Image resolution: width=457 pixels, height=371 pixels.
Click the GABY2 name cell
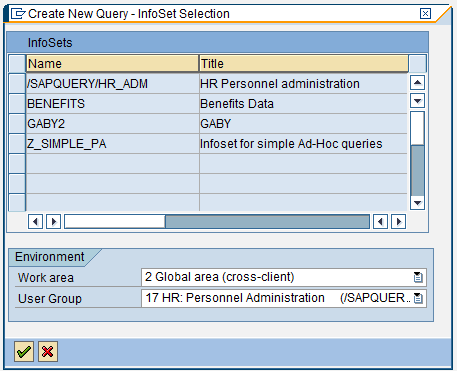(112, 123)
